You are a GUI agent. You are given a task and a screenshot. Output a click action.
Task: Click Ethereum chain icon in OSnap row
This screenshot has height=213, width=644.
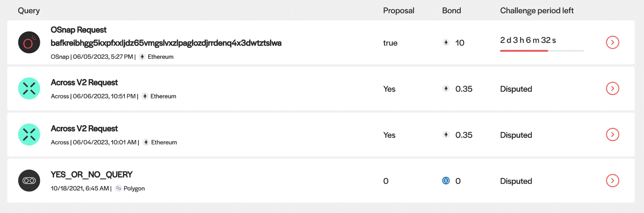[x=142, y=57]
